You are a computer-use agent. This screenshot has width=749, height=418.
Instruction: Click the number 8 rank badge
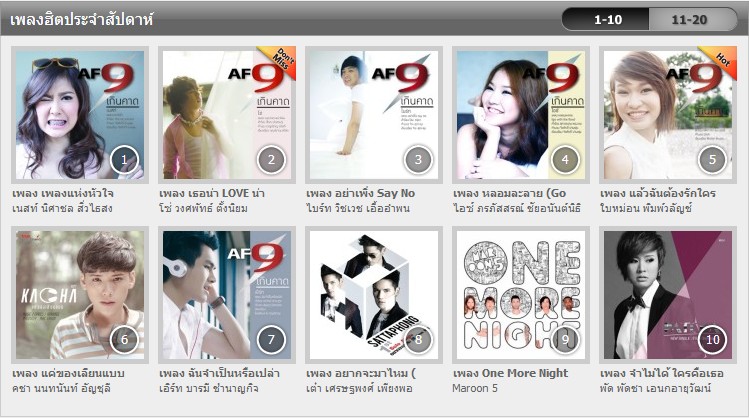(418, 340)
